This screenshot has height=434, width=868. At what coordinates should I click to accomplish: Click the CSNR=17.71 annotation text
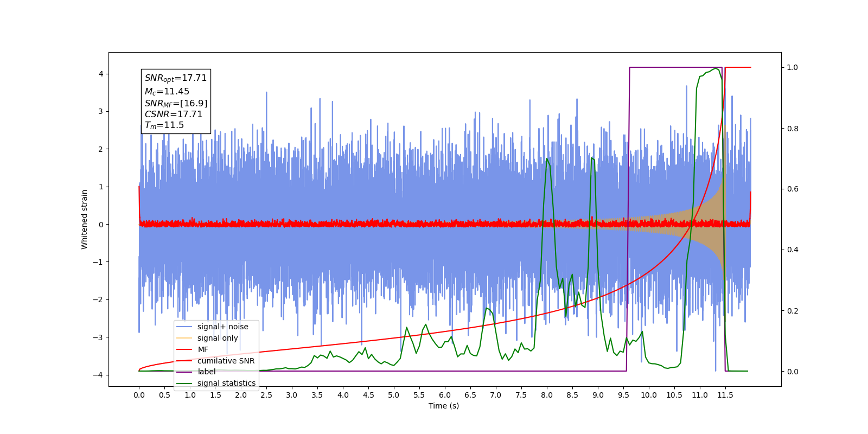(x=174, y=114)
